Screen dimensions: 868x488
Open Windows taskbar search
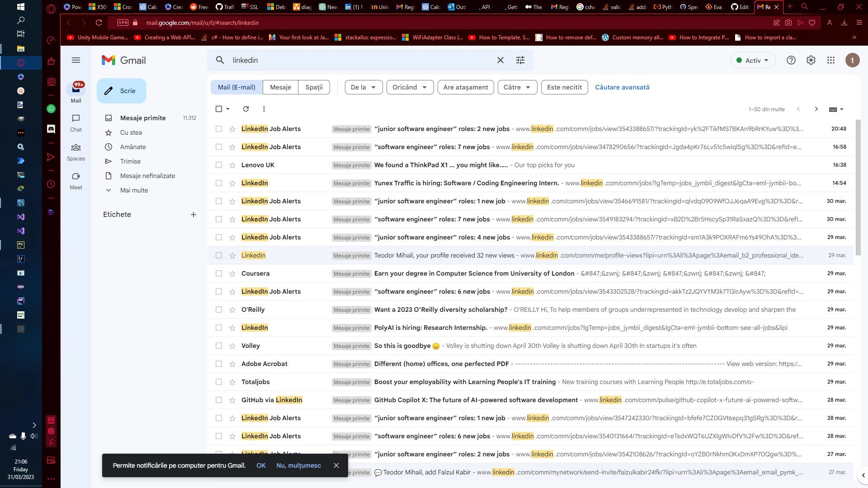(x=21, y=20)
